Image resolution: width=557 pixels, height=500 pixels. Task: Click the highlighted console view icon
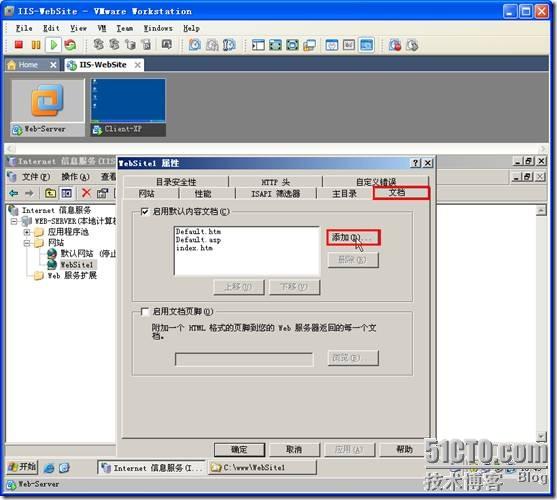point(366,45)
